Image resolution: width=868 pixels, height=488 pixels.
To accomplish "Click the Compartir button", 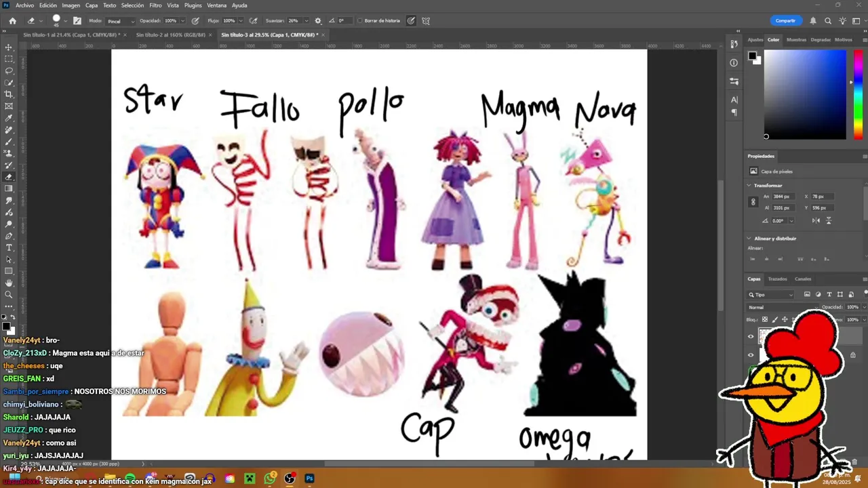I will pos(785,21).
